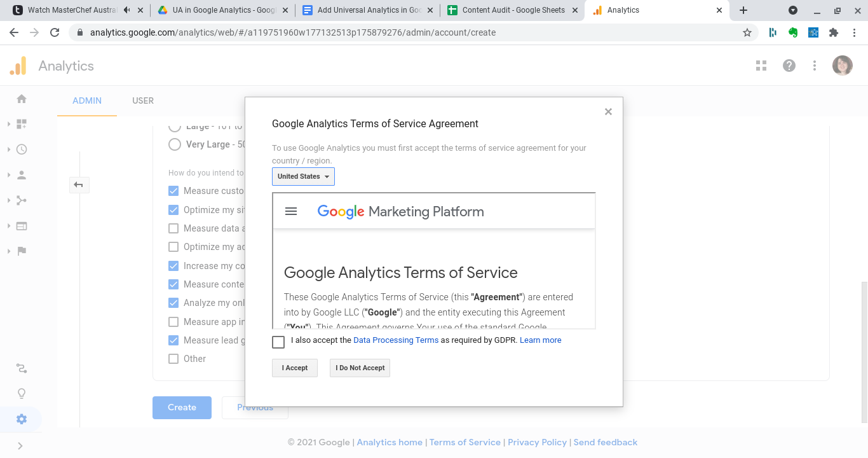Screen dimensions: 868x458
Task: Expand the left navigation panel chevron
Action: pyautogui.click(x=20, y=446)
